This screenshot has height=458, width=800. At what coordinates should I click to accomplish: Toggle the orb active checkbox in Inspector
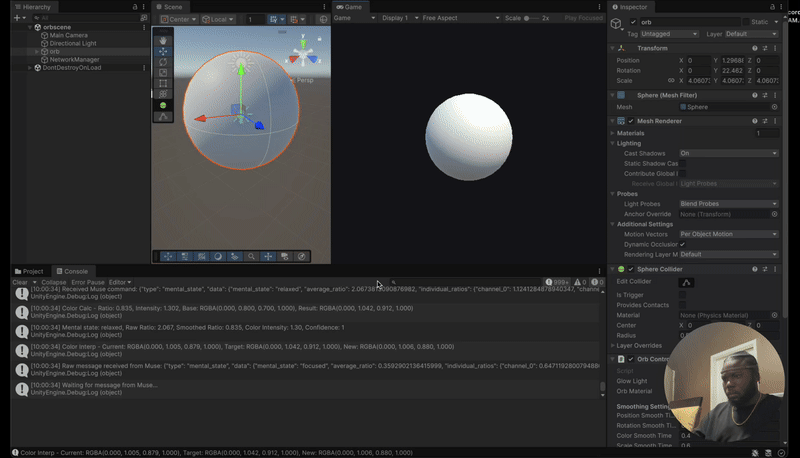(632, 21)
